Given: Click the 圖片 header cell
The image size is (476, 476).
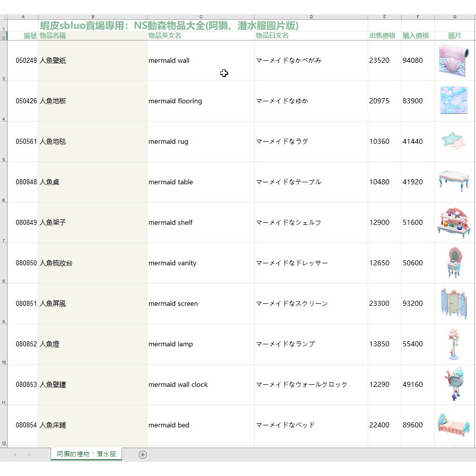Looking at the screenshot, I should pyautogui.click(x=455, y=36).
